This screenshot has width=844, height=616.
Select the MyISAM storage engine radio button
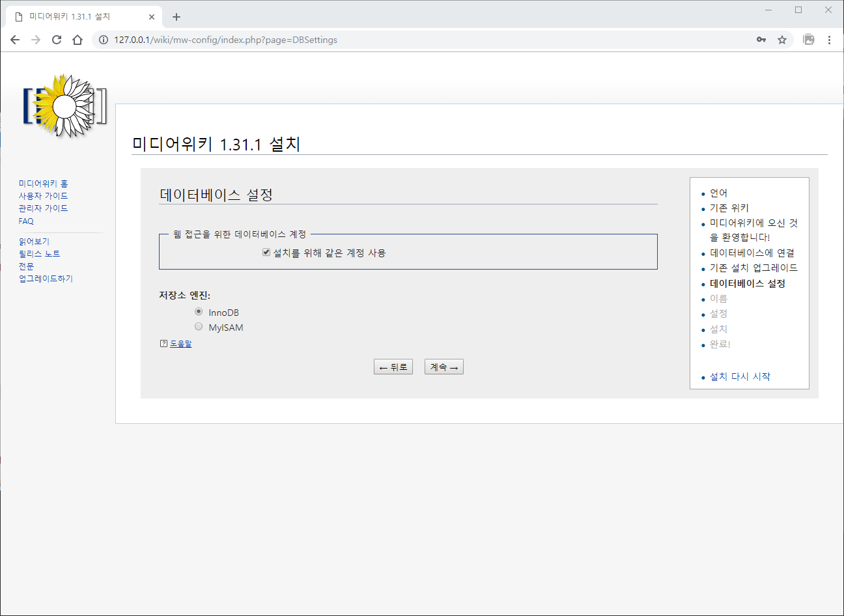pyautogui.click(x=199, y=326)
